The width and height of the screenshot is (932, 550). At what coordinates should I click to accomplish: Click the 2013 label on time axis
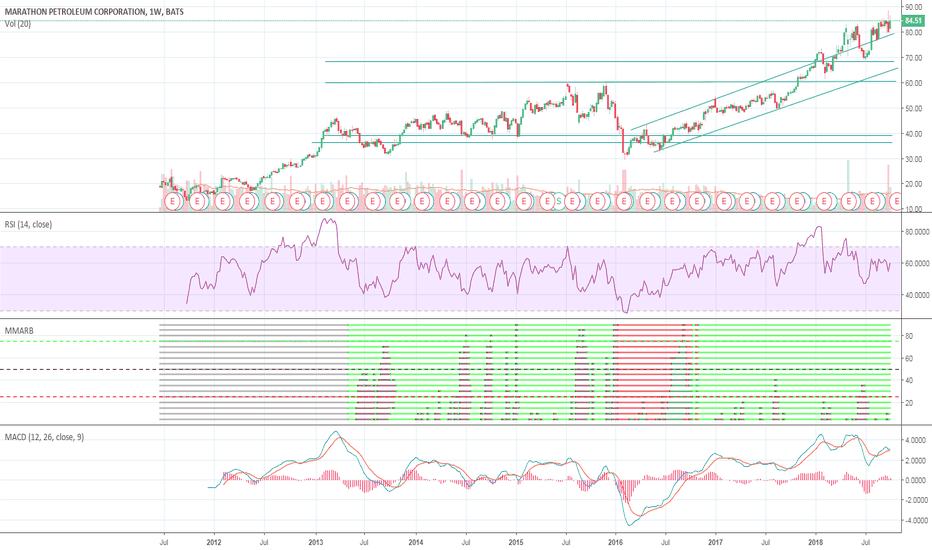point(316,542)
